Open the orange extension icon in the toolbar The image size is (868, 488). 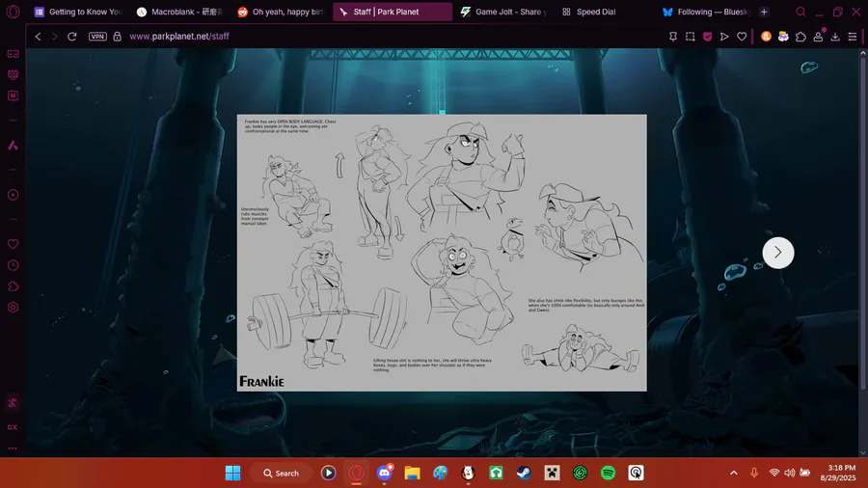click(766, 37)
